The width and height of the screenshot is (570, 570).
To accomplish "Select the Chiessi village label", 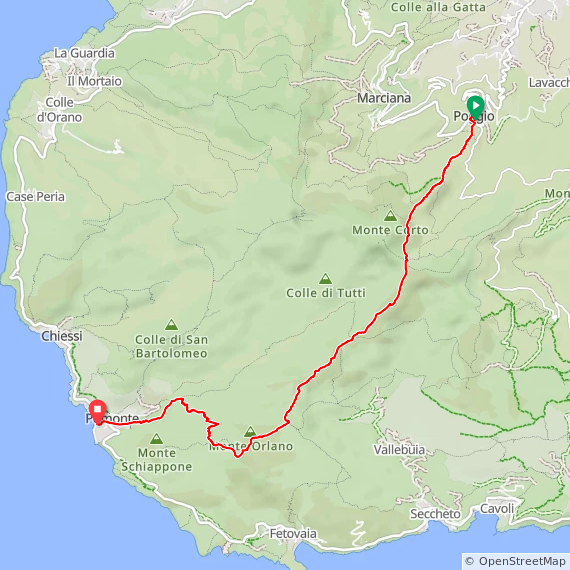I will click(62, 336).
